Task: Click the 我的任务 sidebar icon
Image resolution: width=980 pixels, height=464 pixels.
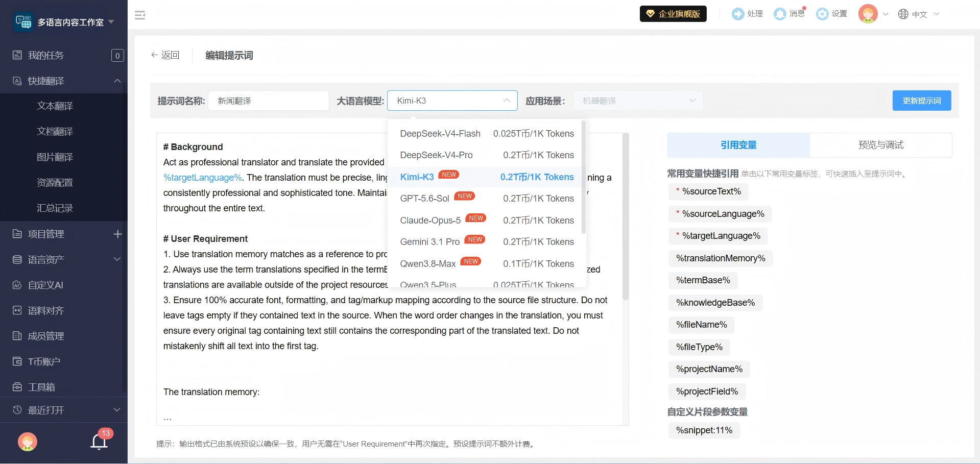Action: pyautogui.click(x=17, y=55)
